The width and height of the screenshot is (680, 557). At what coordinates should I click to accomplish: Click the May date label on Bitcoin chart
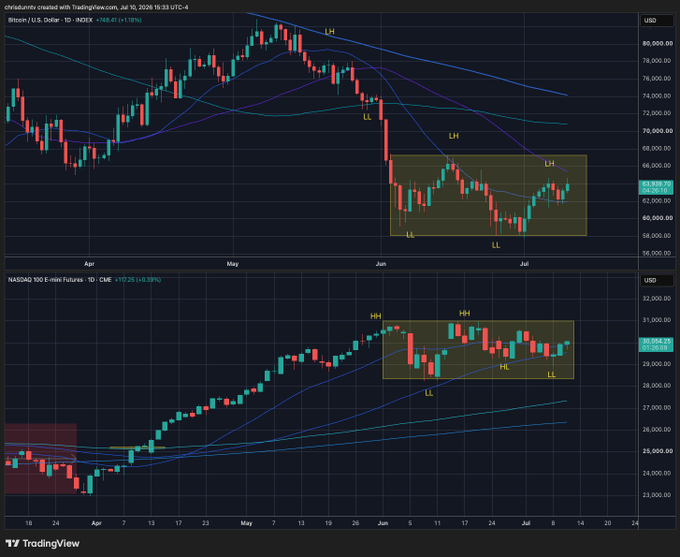coord(233,264)
